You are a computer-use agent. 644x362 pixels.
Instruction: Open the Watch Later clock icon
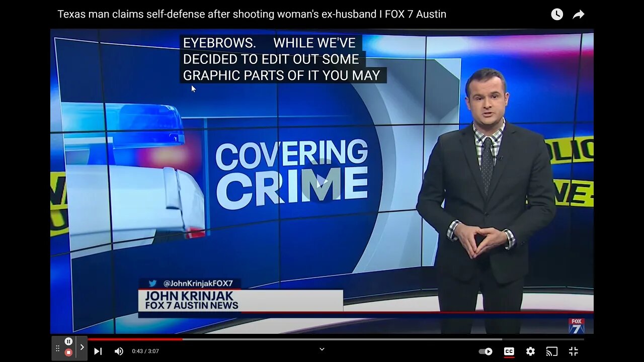pos(557,15)
